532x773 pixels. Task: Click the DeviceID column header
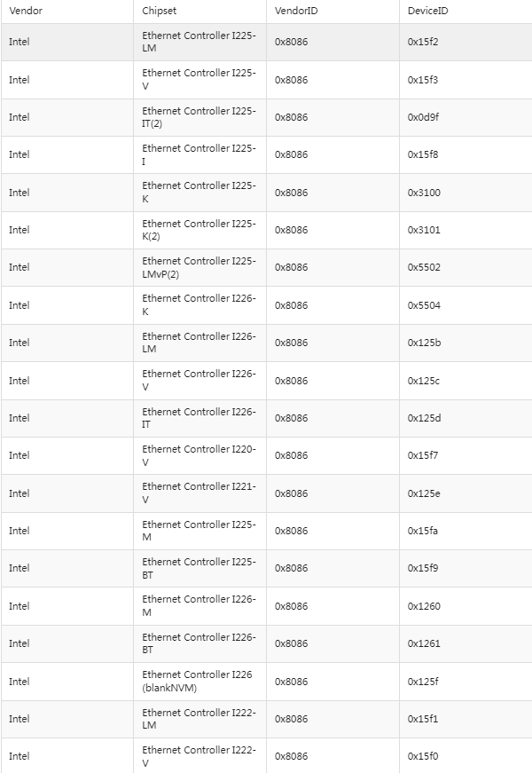point(426,11)
